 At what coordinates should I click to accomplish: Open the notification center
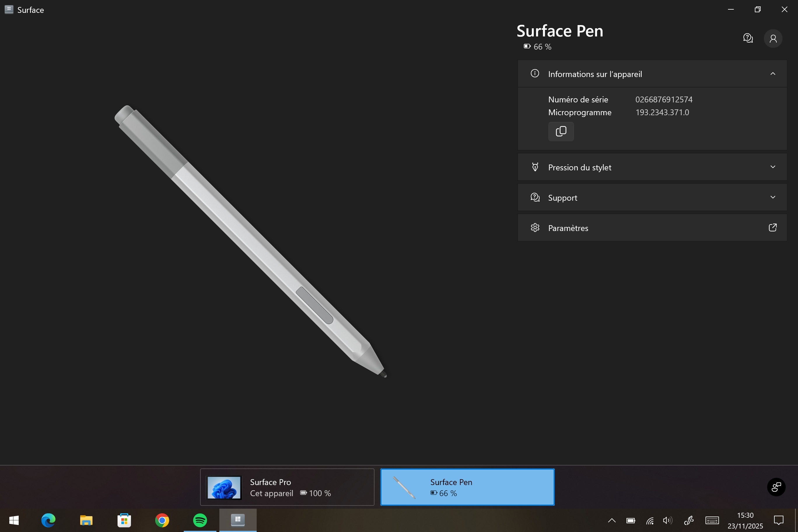click(778, 520)
